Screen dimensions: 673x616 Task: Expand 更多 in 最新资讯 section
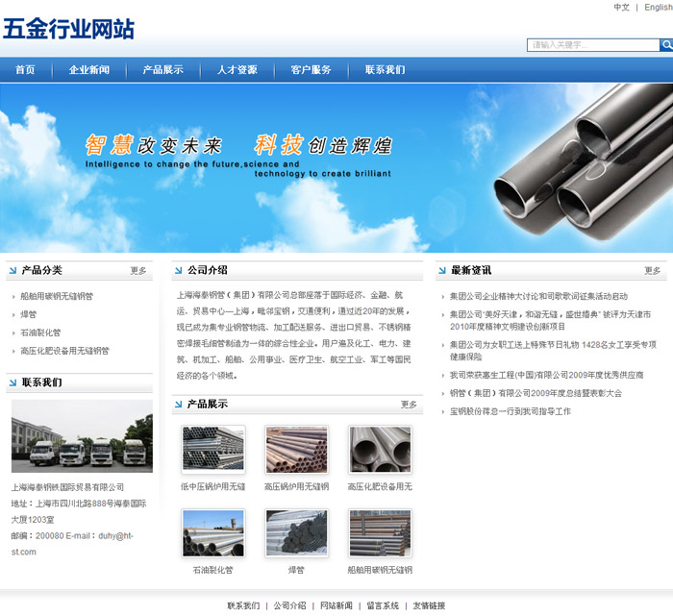652,271
